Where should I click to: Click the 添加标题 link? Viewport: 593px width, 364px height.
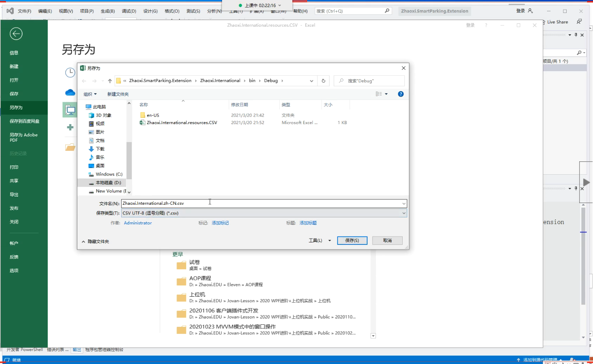pos(308,223)
